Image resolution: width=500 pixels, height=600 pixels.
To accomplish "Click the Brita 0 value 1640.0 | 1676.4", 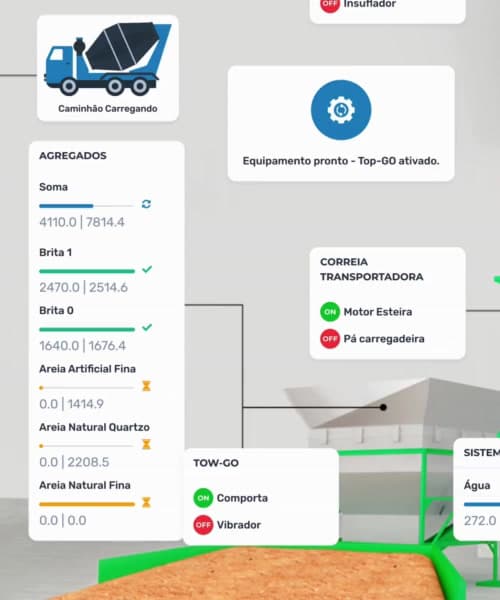I will (83, 346).
